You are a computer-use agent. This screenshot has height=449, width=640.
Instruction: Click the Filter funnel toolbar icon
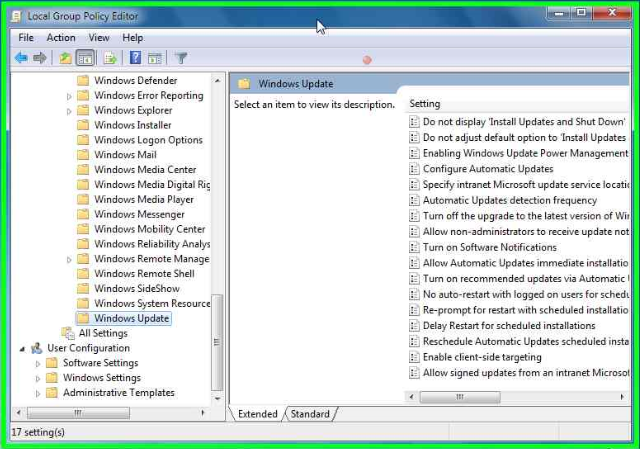pos(181,58)
